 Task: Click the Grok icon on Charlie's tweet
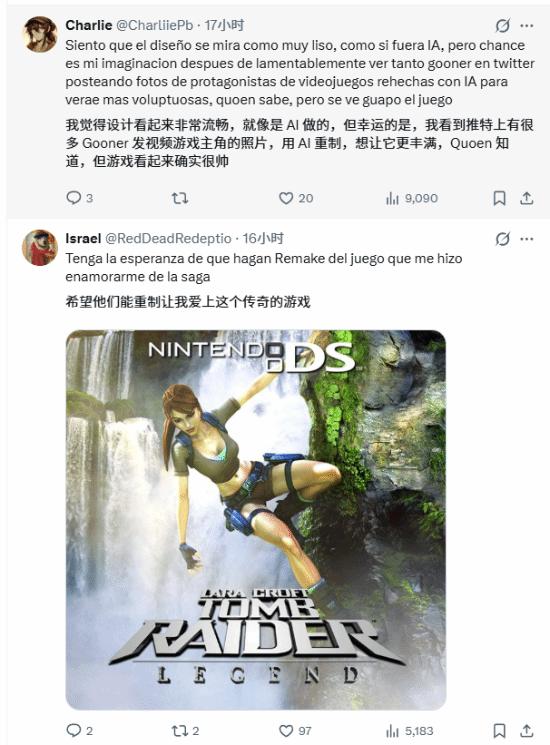503,26
